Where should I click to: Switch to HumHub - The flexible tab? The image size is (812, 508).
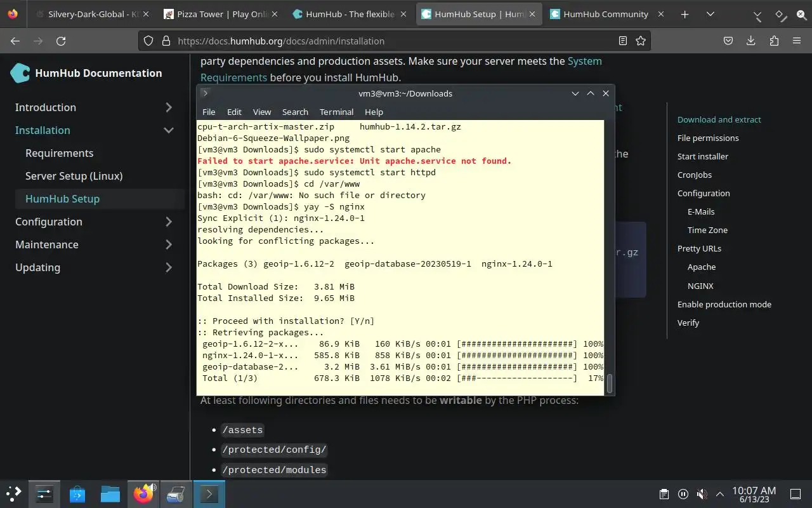click(349, 14)
